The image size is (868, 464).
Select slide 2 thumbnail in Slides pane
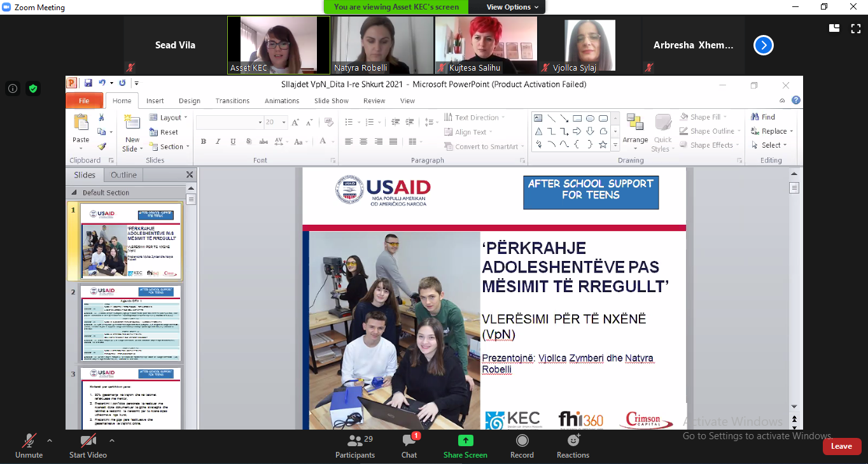[x=130, y=324]
